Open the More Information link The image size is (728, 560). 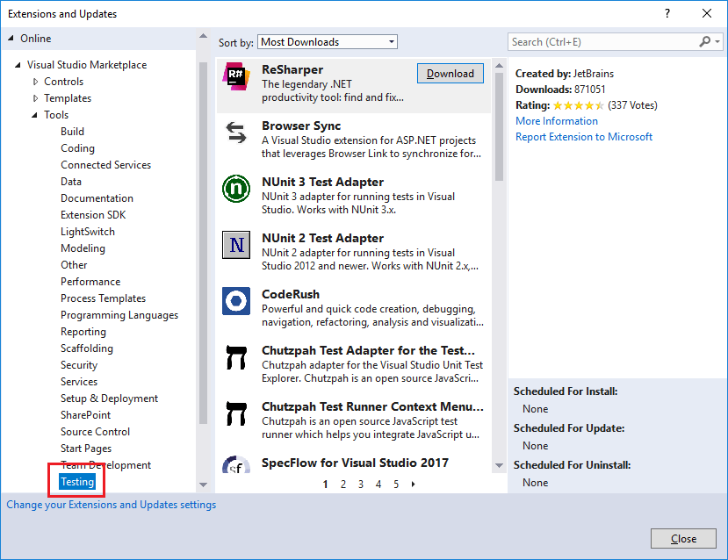click(556, 120)
